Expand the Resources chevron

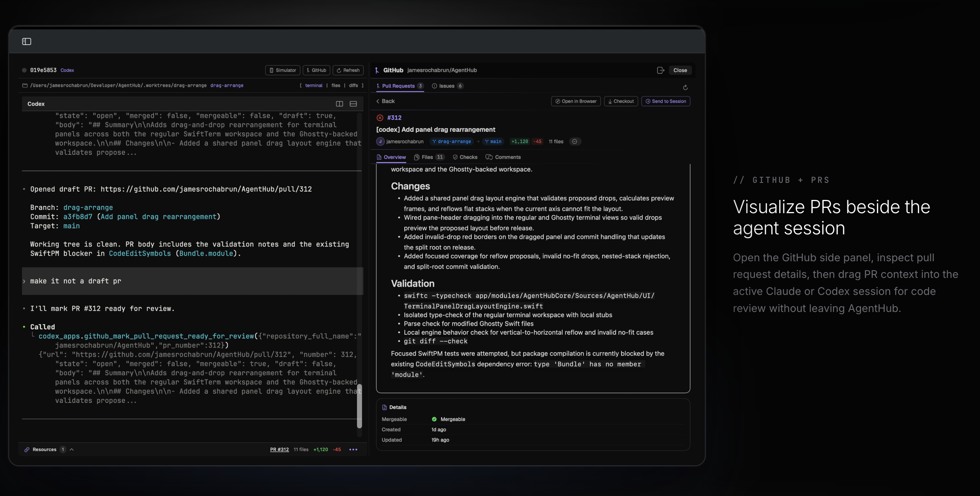point(72,449)
